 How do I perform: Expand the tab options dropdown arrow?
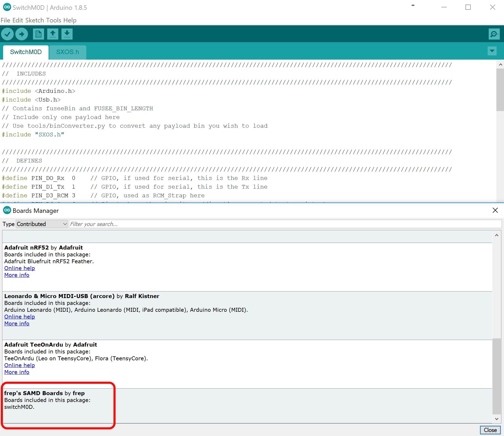click(492, 51)
